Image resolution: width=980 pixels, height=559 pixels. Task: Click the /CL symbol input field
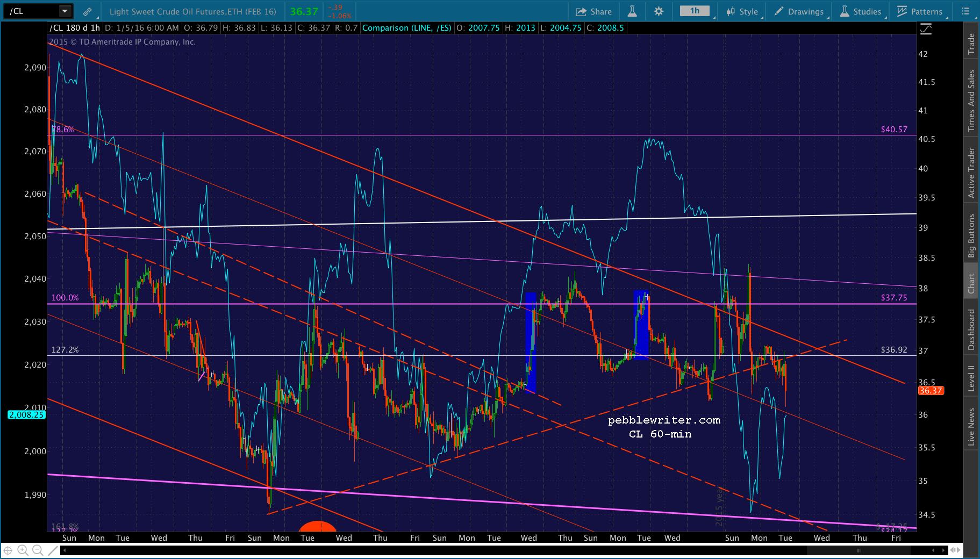[31, 11]
